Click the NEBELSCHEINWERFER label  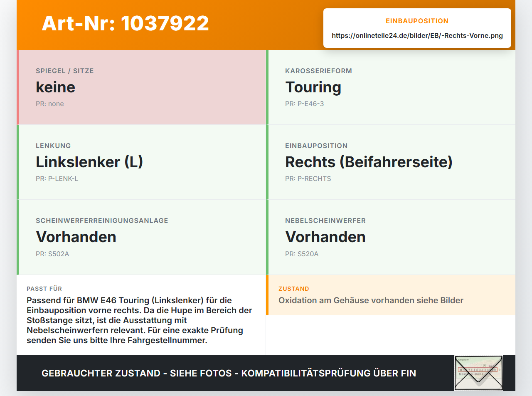coord(325,221)
